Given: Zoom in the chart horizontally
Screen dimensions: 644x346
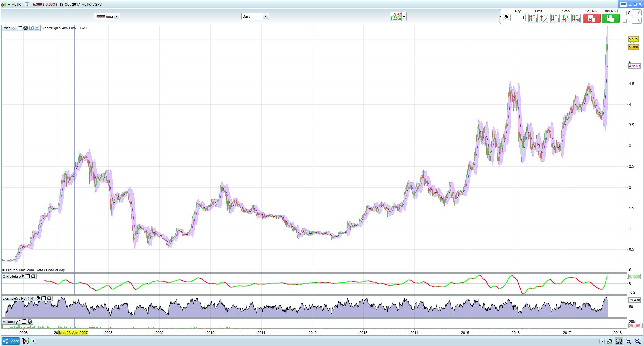Looking at the screenshot, I should (638, 341).
